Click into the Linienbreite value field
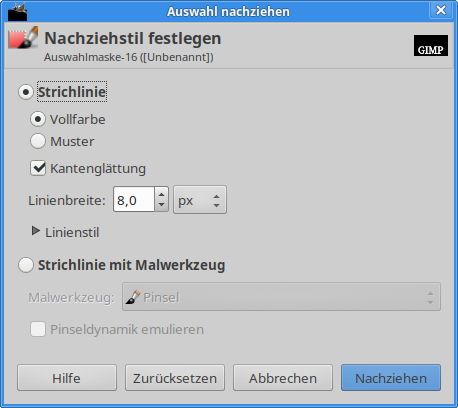The height and width of the screenshot is (408, 458). coord(134,199)
